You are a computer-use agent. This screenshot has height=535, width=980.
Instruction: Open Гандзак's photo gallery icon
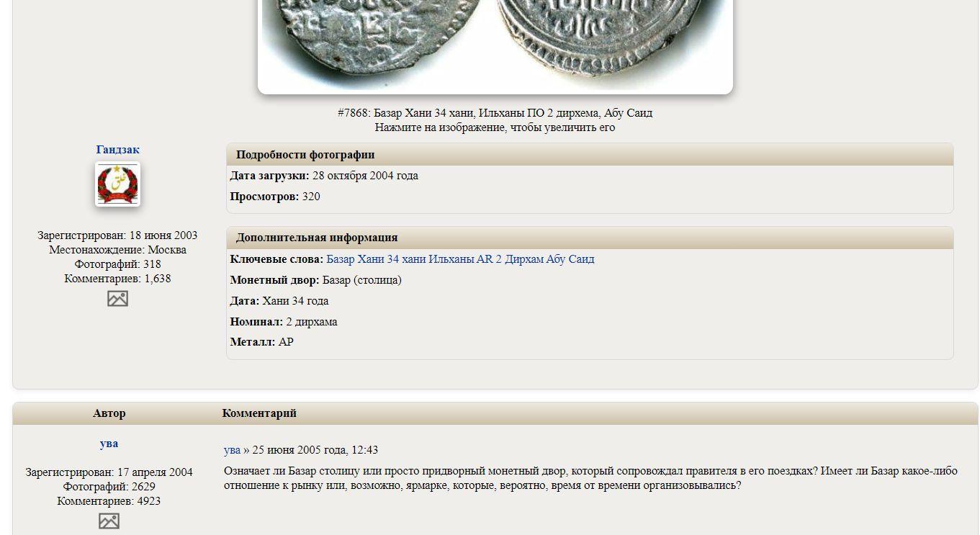click(x=117, y=298)
